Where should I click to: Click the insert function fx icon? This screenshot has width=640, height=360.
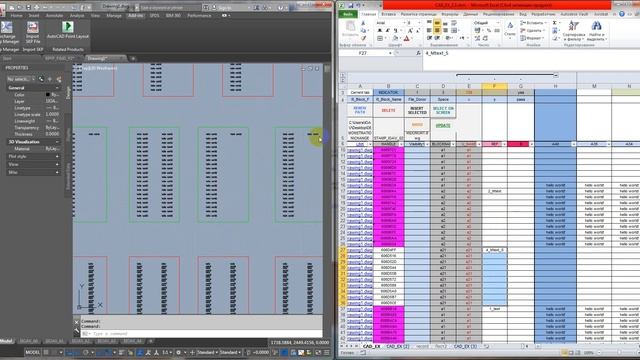pos(418,53)
